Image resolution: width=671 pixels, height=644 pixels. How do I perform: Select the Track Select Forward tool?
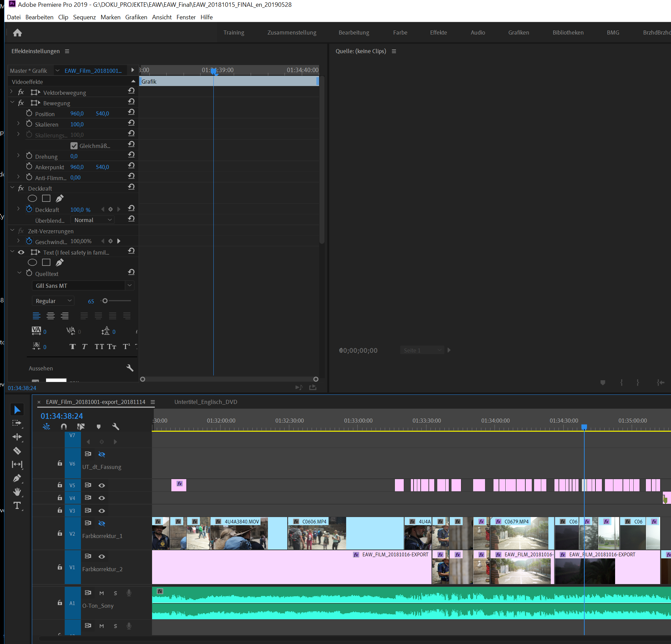17,423
